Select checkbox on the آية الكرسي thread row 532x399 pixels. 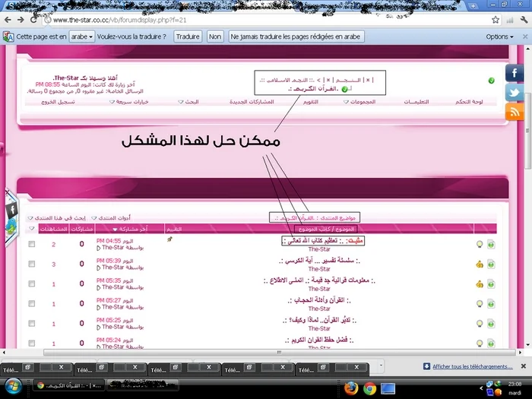pos(31,264)
